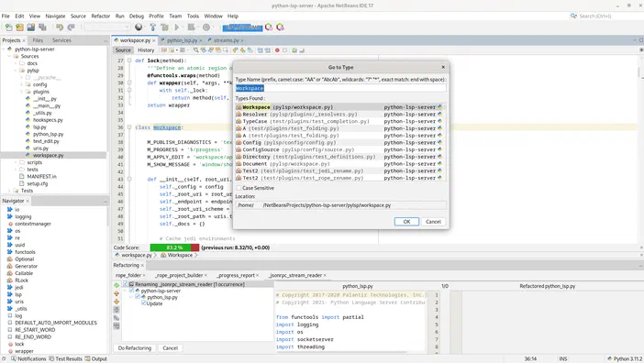The image size is (644, 363).
Task: Switch to the streams.py editor tab
Action: point(226,40)
